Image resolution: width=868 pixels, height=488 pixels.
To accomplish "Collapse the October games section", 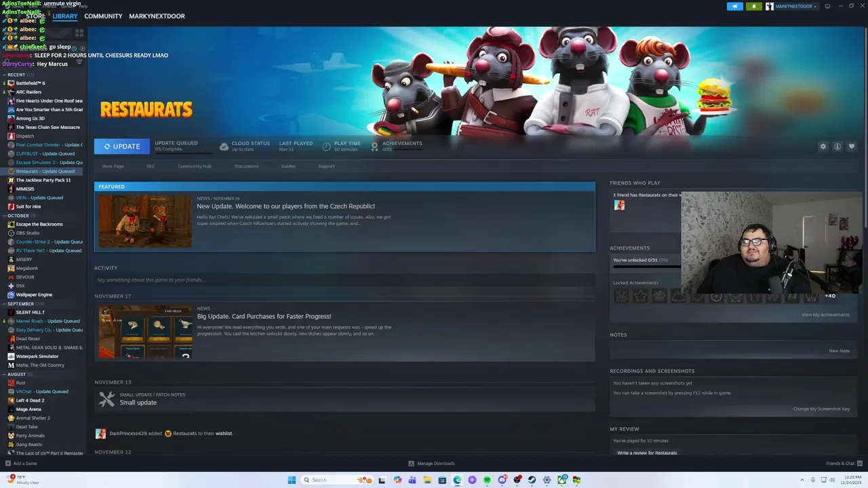I will [x=5, y=216].
